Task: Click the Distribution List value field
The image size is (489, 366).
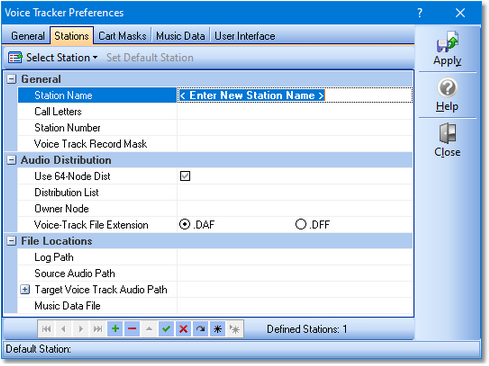Action: click(x=295, y=192)
